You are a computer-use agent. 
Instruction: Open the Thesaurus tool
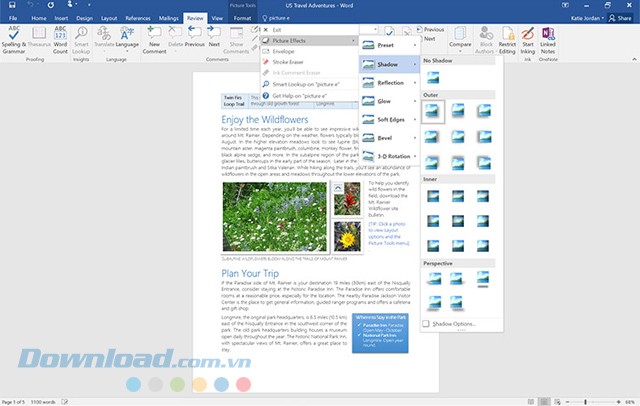point(39,38)
